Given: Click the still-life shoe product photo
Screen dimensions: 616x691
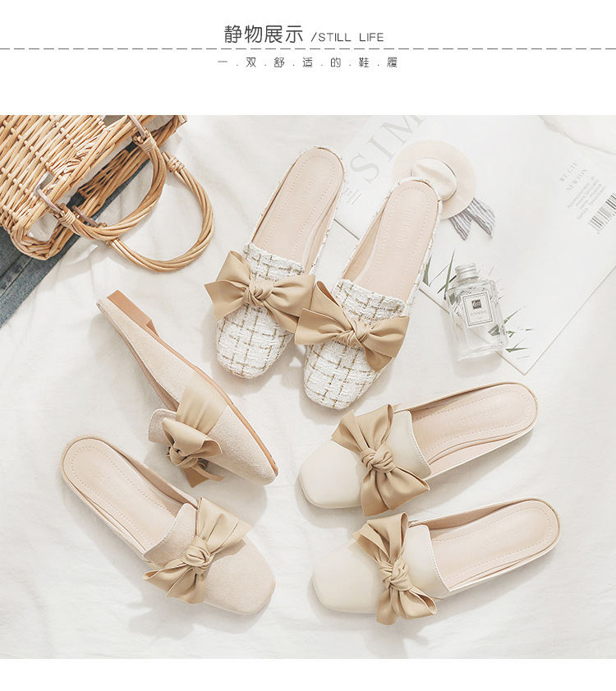Looking at the screenshot, I should tap(308, 387).
